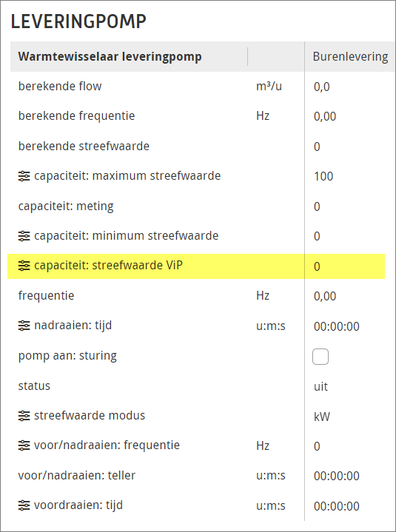Image resolution: width=396 pixels, height=532 pixels.
Task: Click settings icon beside capaciteit: minimum streefwaarde
Action: [24, 236]
